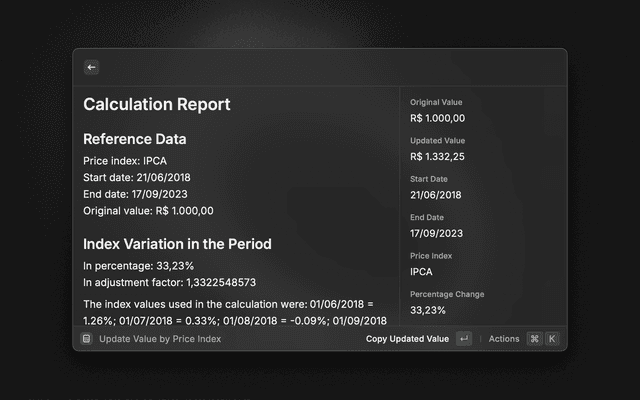Click the 21/06/2018 value under Start Date label
This screenshot has height=400, width=640.
pos(436,195)
